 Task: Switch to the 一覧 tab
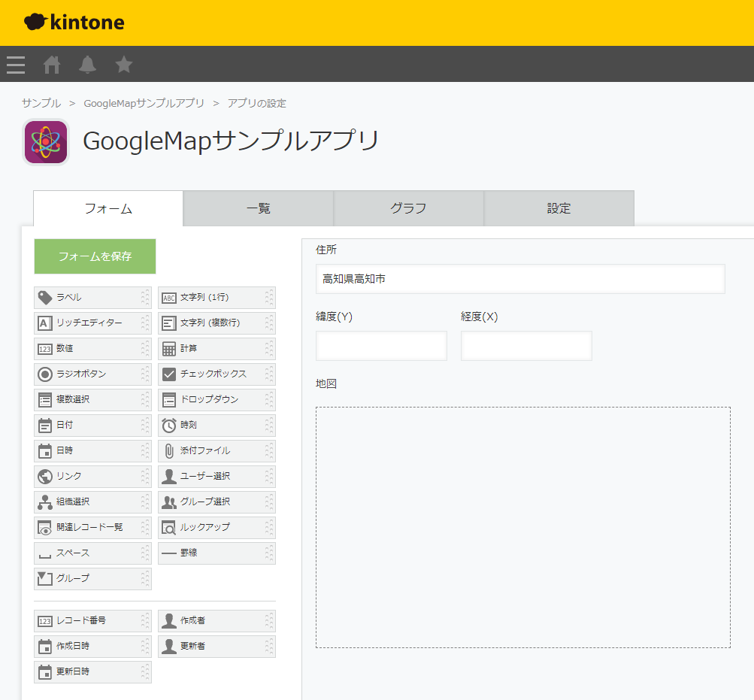coord(258,208)
